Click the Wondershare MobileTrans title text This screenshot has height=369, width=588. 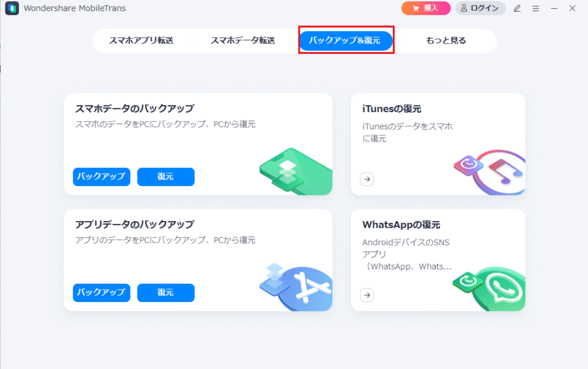[75, 8]
